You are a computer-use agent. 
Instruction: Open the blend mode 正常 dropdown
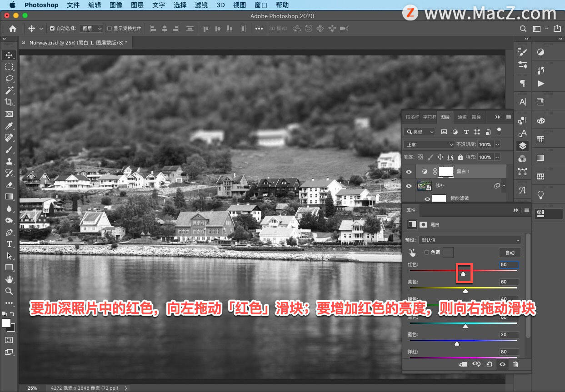tap(429, 144)
